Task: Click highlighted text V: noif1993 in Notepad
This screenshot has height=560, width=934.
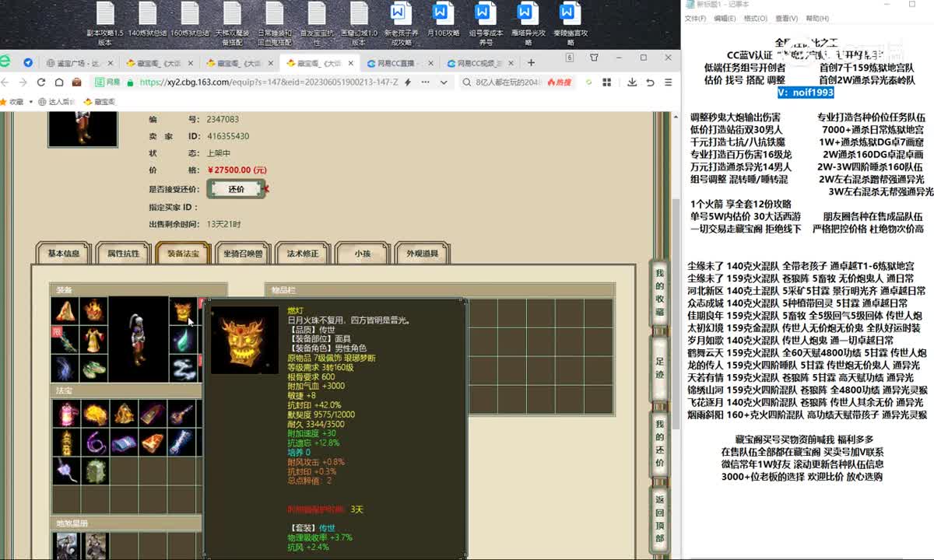Action: pyautogui.click(x=806, y=93)
